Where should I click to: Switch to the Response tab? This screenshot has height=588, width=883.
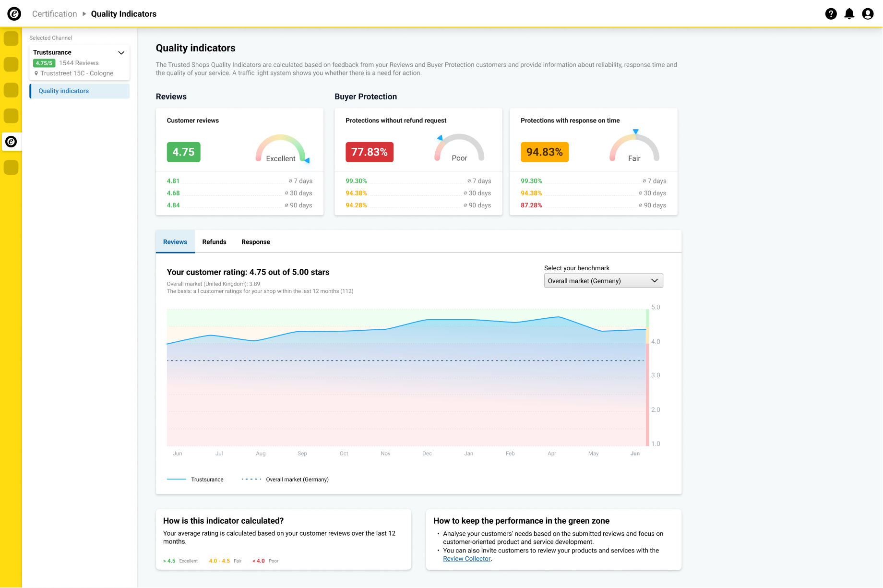coord(255,242)
